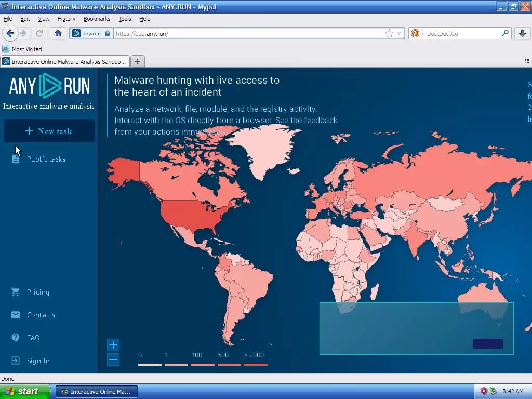Click the browser Back arrow button
The height and width of the screenshot is (399, 532).
[10, 33]
